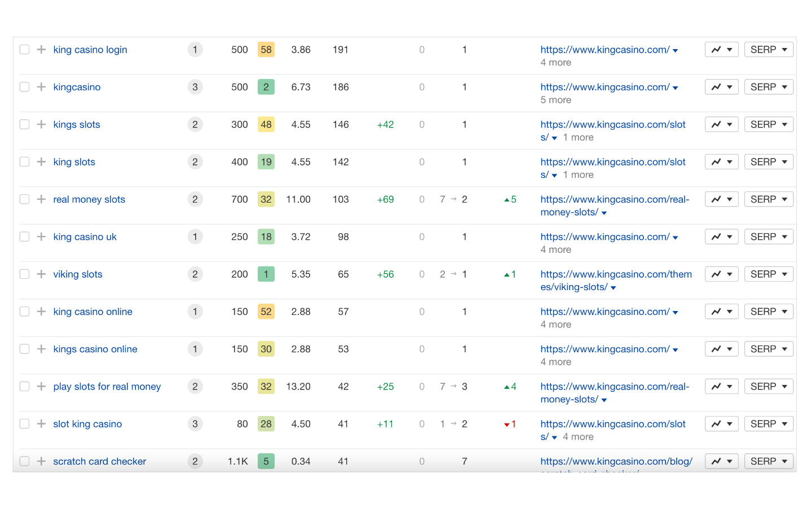Click the plus icon for slot king casino
The height and width of the screenshot is (508, 812).
point(41,424)
